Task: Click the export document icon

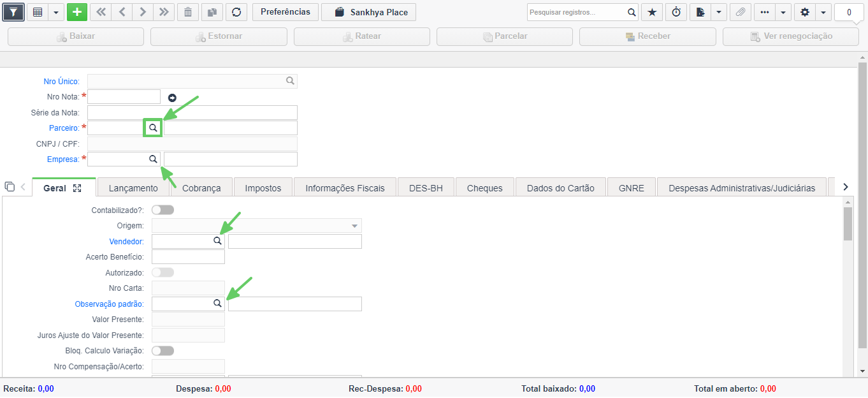Action: tap(700, 12)
